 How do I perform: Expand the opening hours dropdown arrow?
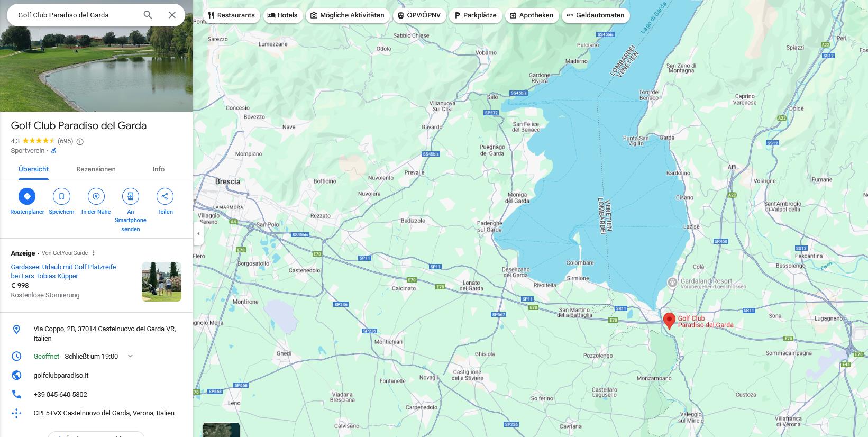point(130,356)
